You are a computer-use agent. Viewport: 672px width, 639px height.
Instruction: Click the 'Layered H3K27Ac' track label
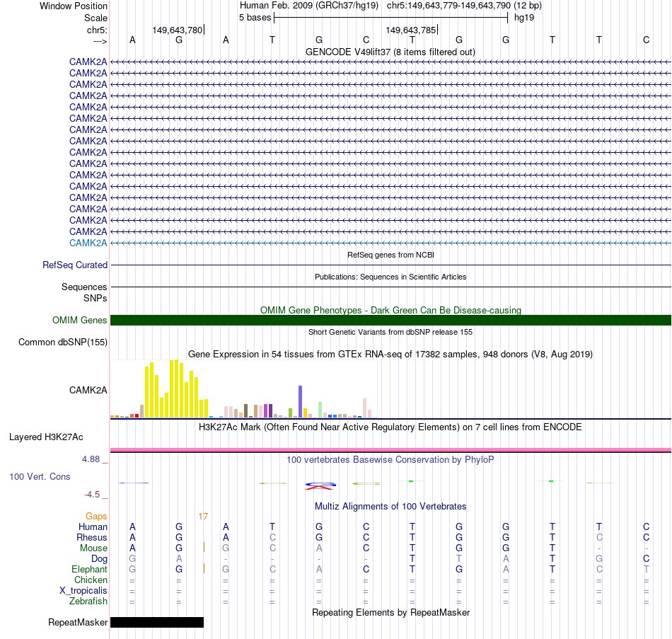click(x=46, y=437)
